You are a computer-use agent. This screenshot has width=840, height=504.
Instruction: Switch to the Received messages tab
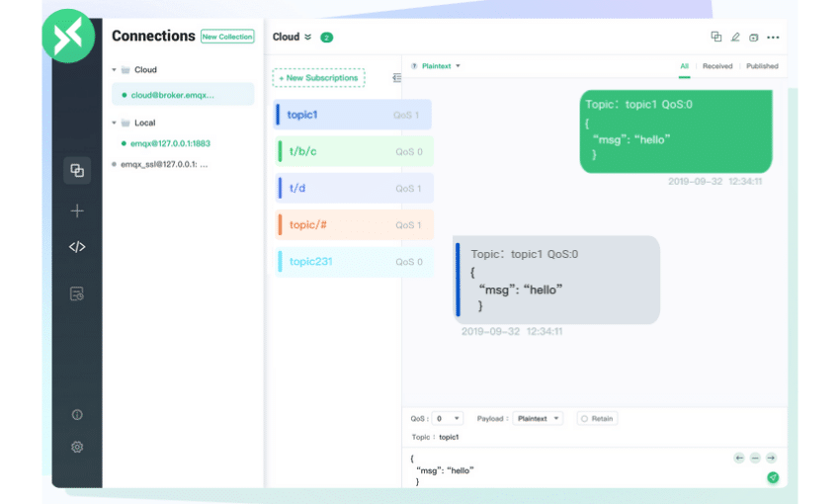pyautogui.click(x=717, y=66)
